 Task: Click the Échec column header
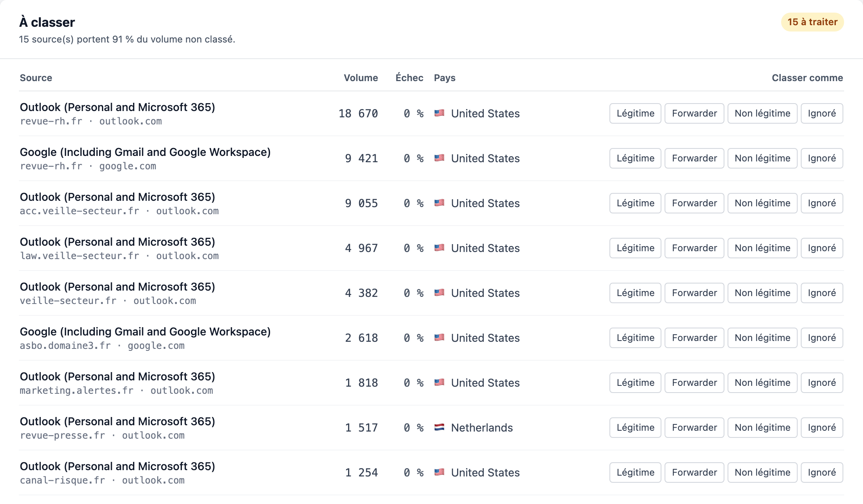tap(409, 78)
